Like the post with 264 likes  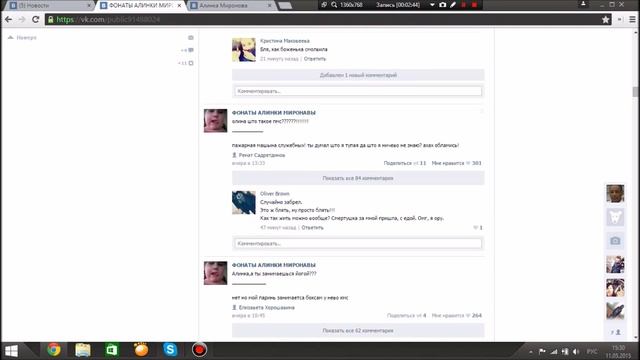point(456,316)
